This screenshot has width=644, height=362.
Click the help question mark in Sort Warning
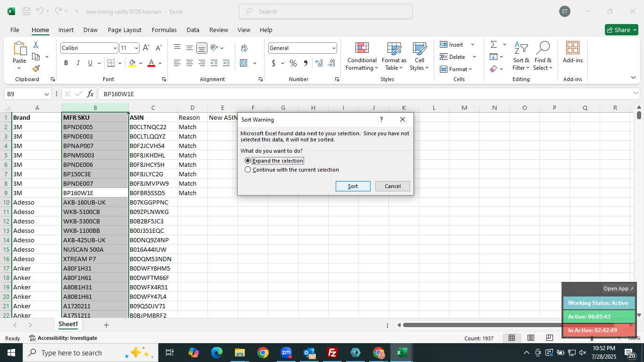click(x=381, y=120)
